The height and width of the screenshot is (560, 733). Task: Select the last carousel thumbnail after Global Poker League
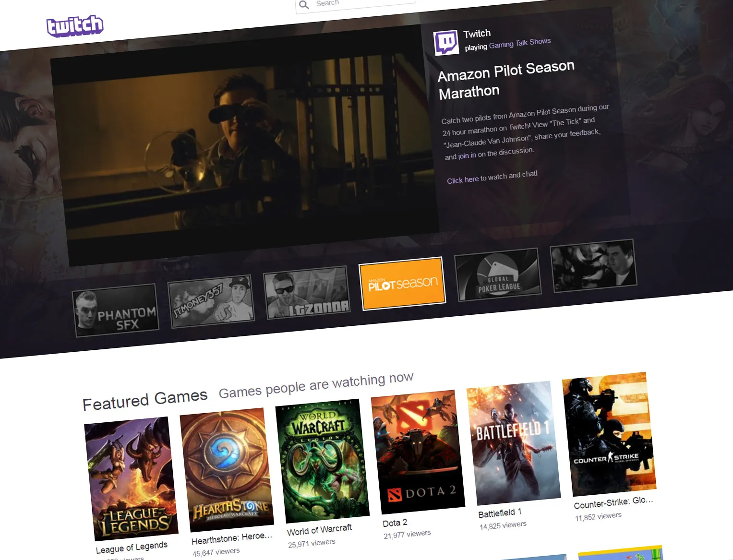(x=593, y=266)
